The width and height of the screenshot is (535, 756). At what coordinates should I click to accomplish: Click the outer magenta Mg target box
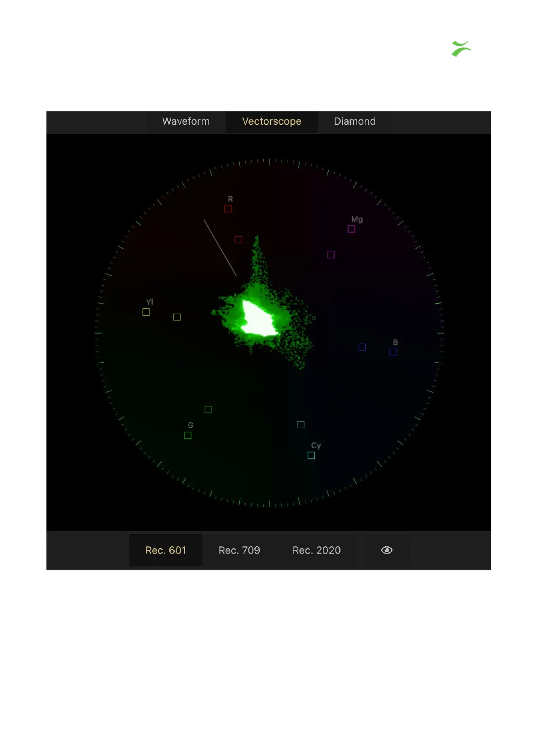(351, 229)
